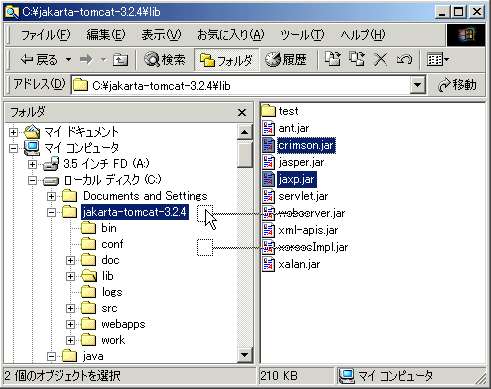The height and width of the screenshot is (389, 491).
Task: Open the ツール(T) menu
Action: click(302, 35)
